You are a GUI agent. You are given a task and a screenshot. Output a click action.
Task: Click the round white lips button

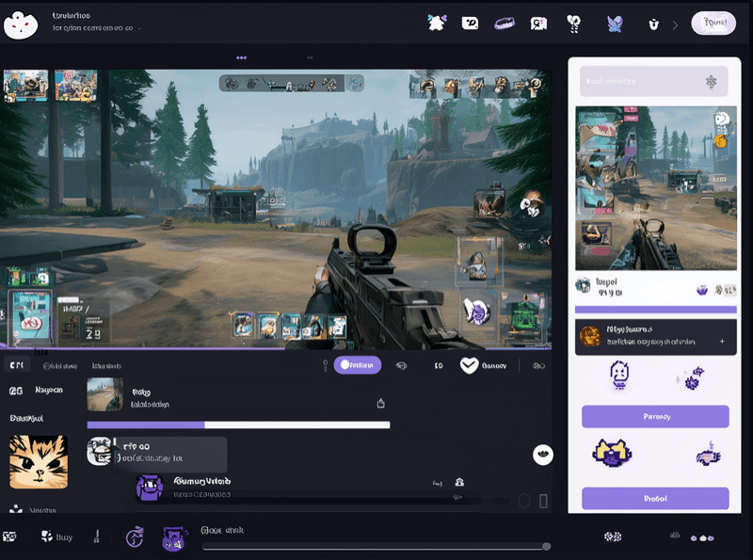[x=543, y=455]
